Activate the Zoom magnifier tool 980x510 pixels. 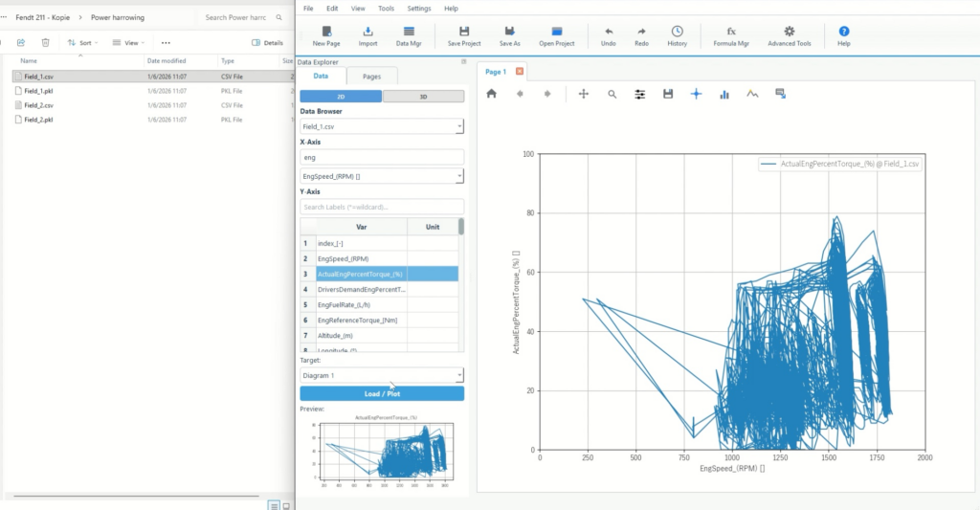[x=612, y=94]
